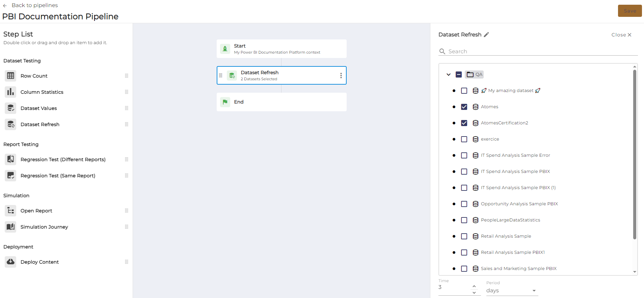
Task: Click the pencil icon to rename Dataset Refresh
Action: [x=486, y=34]
